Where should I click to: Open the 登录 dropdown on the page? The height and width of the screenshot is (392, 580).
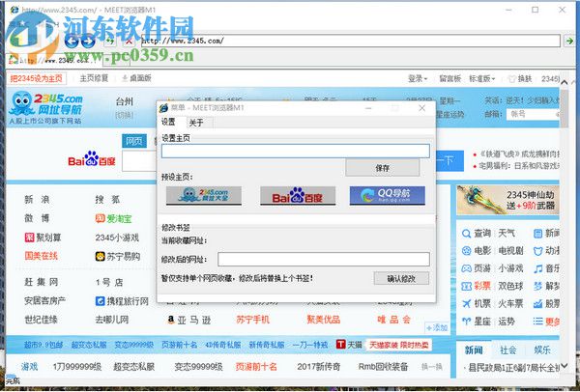pos(418,78)
